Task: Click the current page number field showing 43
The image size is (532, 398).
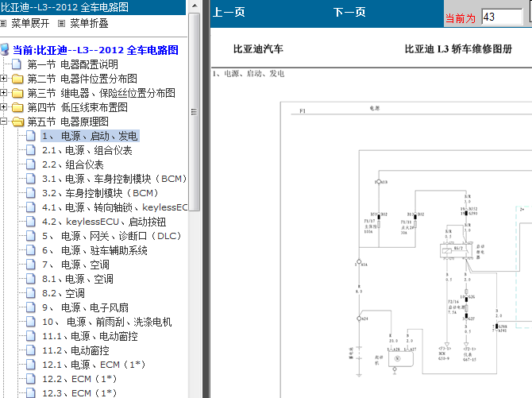Action: pos(502,17)
